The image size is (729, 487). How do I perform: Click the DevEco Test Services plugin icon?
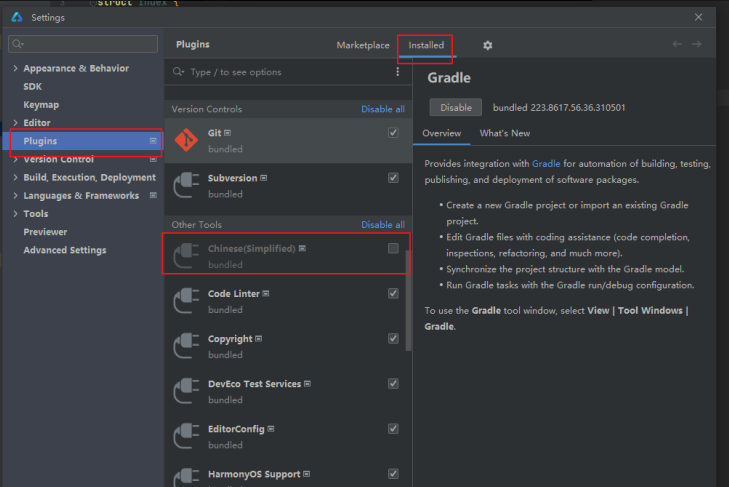tap(186, 391)
